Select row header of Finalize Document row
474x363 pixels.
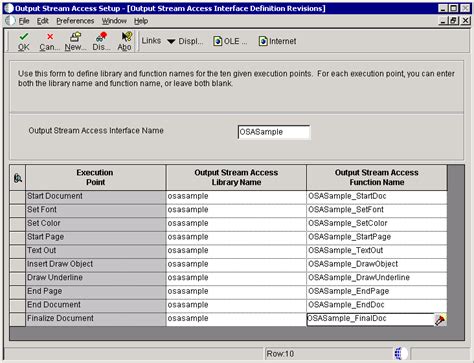(17, 319)
